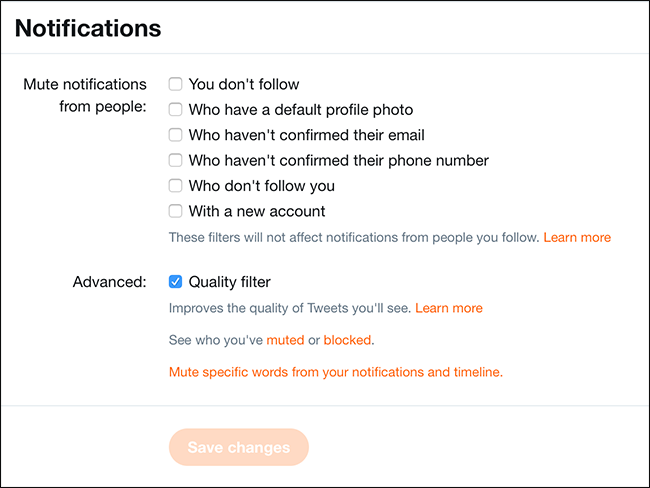Check the unconfirmed email filter checkbox

click(x=175, y=135)
